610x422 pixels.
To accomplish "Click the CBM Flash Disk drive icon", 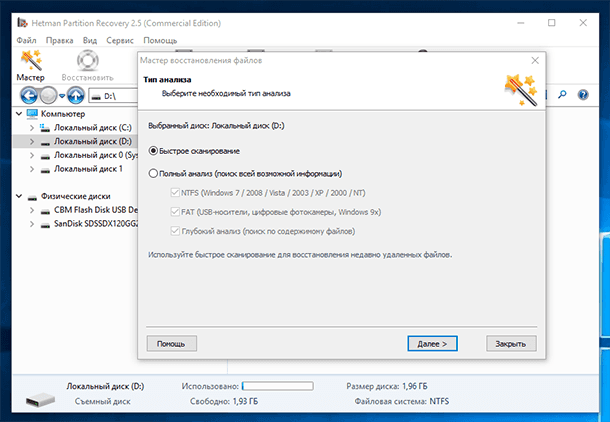I will tap(45, 211).
